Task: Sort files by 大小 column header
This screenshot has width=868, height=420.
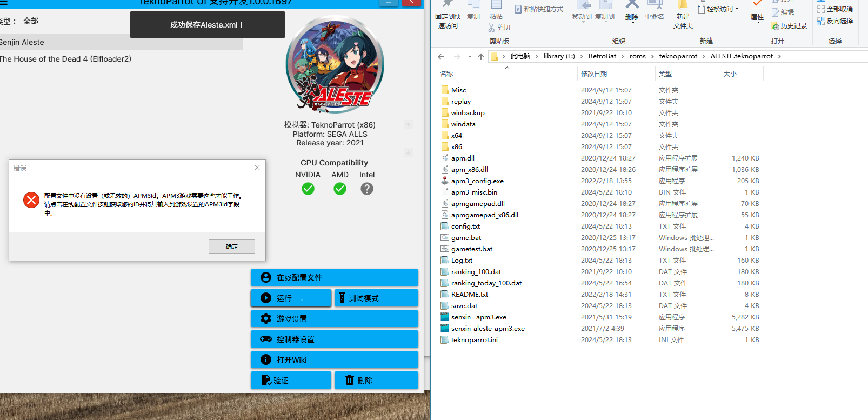Action: coord(730,74)
